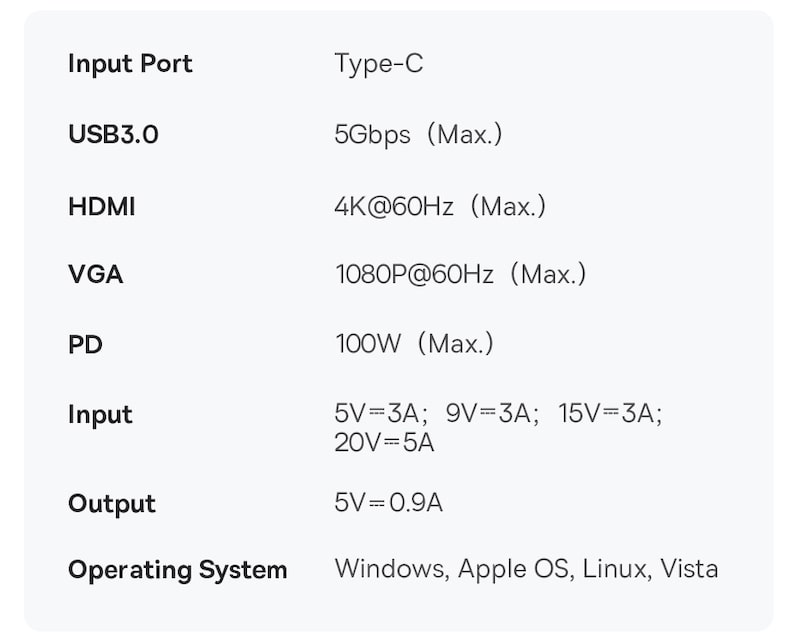The height and width of the screenshot is (641, 798).
Task: Select the 5Gbps (Max.) value
Action: 418,135
